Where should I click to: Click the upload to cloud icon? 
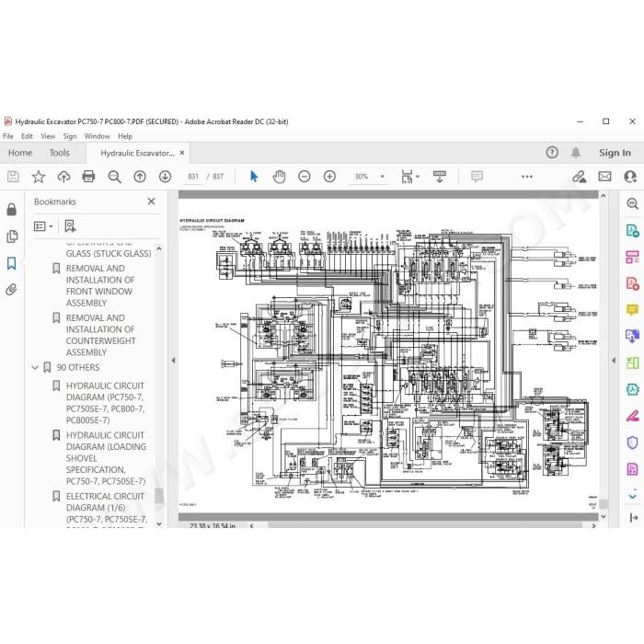click(63, 177)
